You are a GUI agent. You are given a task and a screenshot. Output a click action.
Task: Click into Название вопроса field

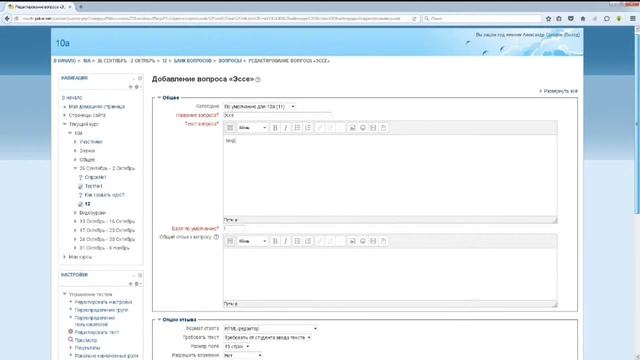(278, 116)
